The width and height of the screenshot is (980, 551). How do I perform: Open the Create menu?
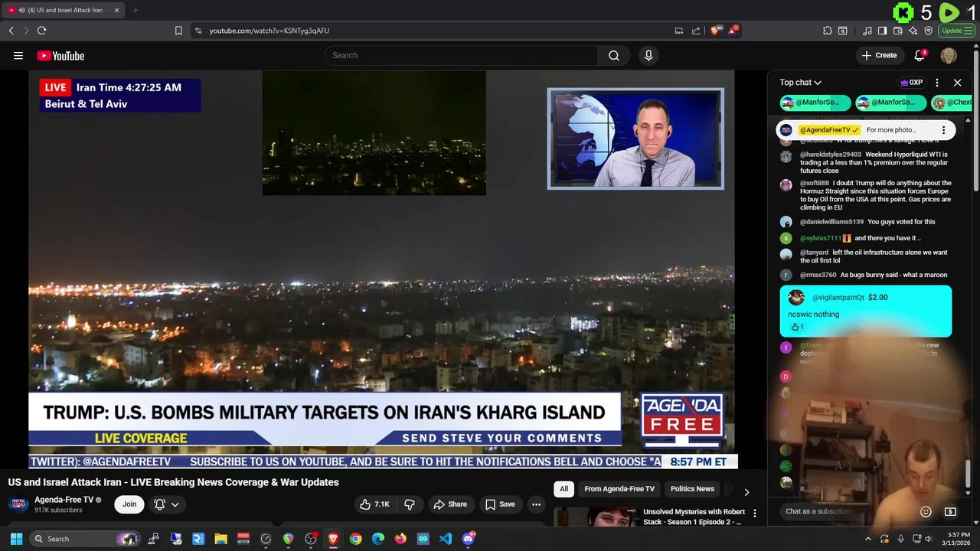[879, 55]
